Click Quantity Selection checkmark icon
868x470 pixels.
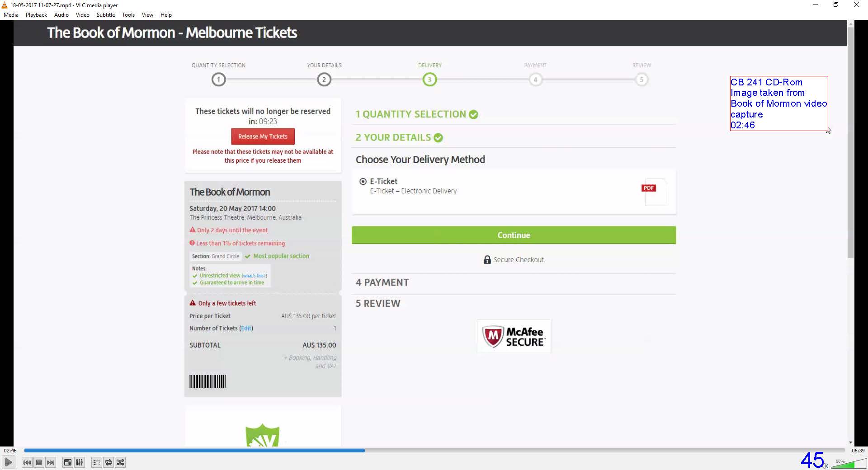click(x=473, y=115)
